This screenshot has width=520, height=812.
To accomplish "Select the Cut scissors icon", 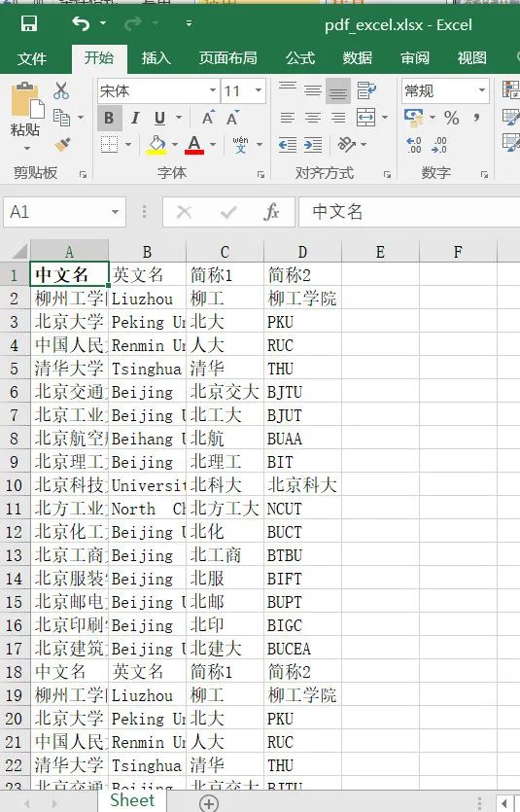I will [x=61, y=90].
